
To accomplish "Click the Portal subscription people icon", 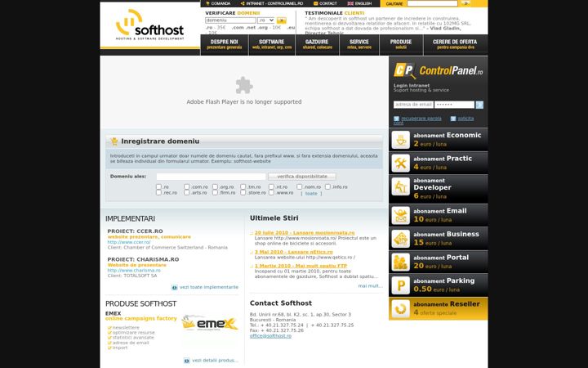I will pyautogui.click(x=400, y=263).
